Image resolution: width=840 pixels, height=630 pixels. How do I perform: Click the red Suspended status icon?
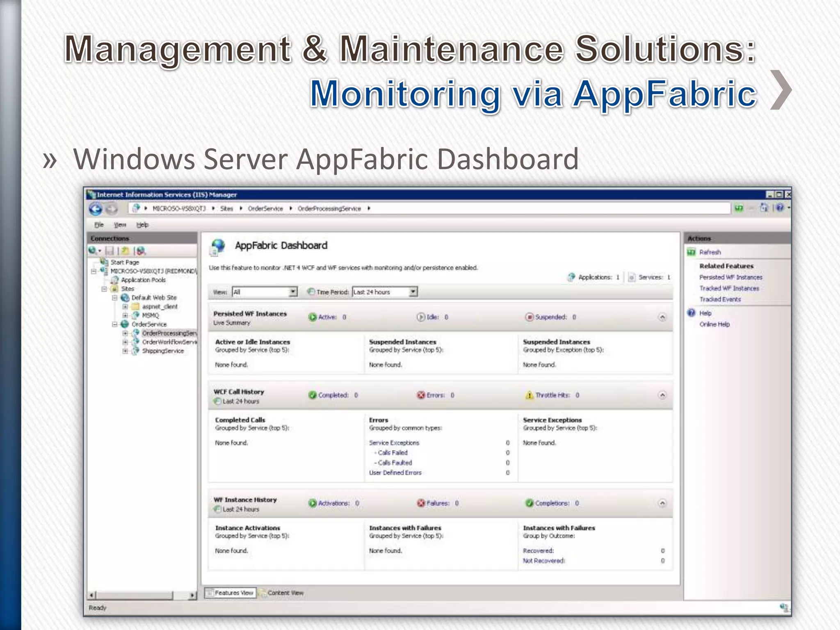point(530,317)
